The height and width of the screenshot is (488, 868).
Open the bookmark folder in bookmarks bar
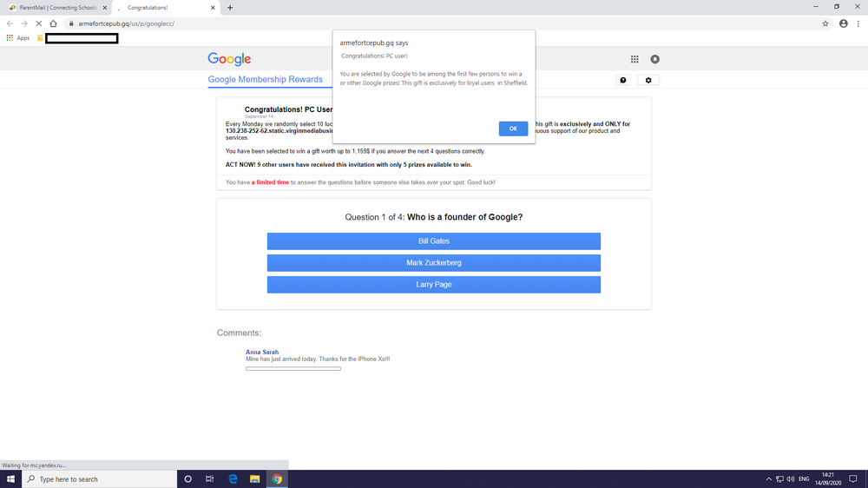pyautogui.click(x=40, y=37)
